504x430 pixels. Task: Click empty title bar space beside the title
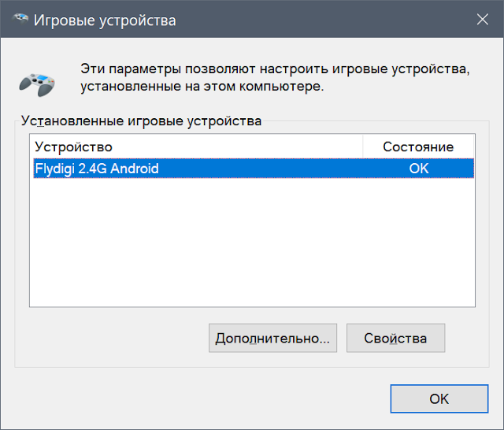[x=321, y=19]
